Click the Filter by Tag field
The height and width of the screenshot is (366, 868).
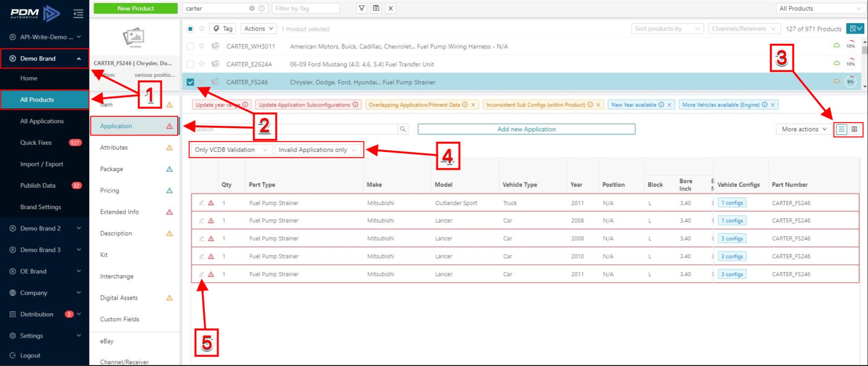coord(306,9)
